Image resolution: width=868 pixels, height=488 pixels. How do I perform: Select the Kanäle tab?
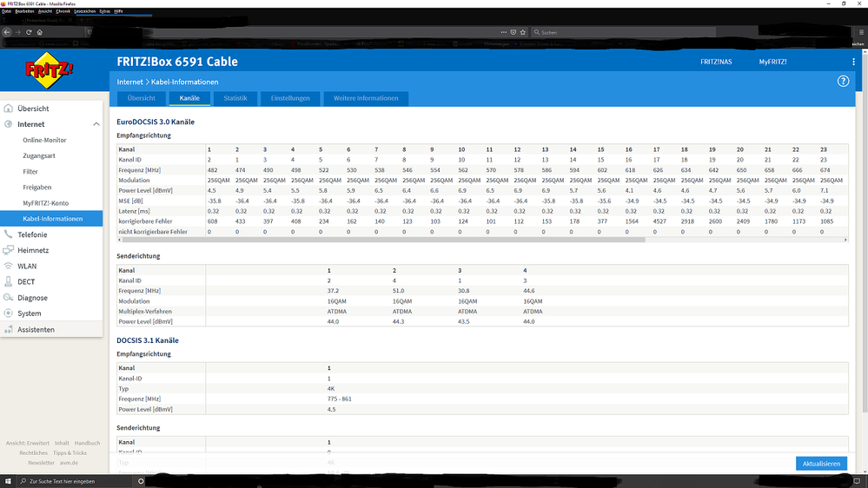point(189,98)
